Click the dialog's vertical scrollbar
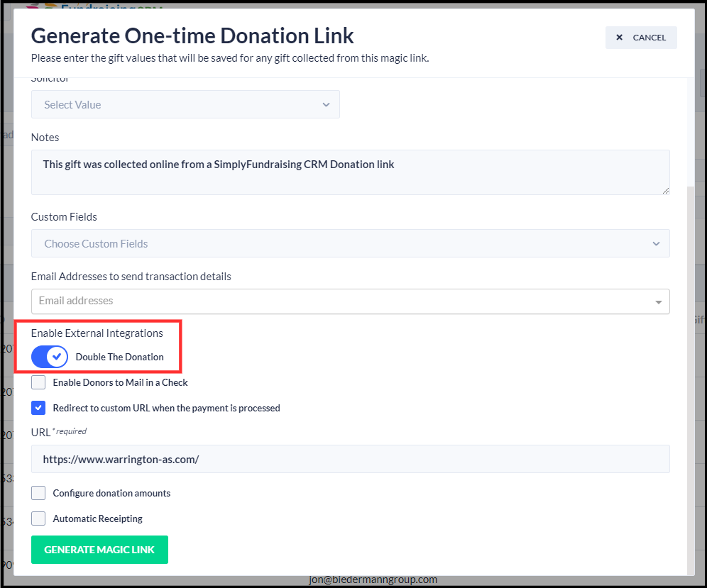The height and width of the screenshot is (588, 707). (x=691, y=355)
